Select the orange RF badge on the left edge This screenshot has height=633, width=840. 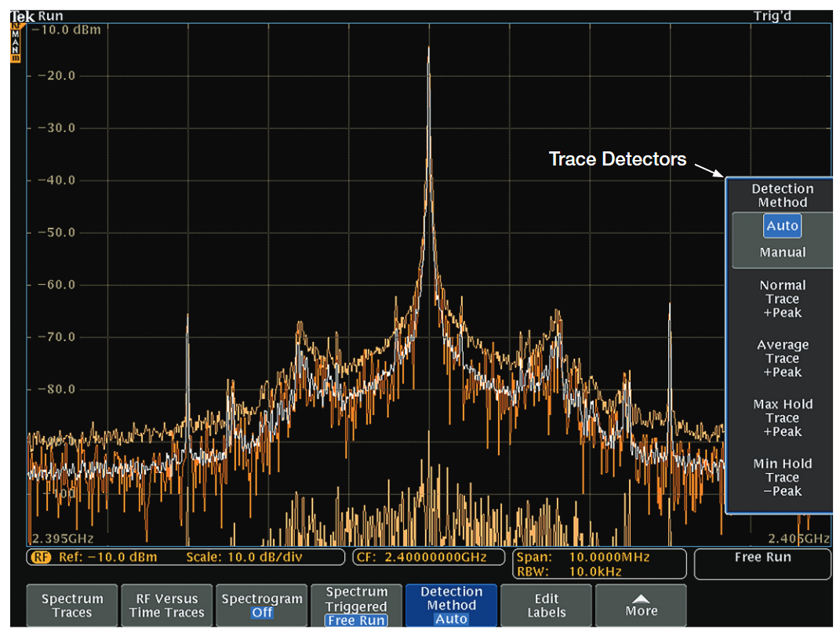(x=16, y=25)
